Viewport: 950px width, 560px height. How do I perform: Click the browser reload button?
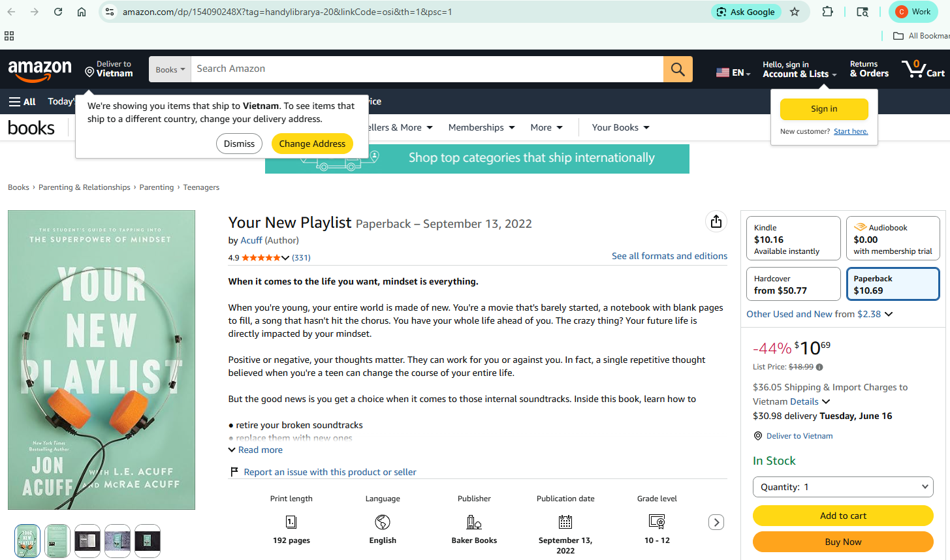58,12
